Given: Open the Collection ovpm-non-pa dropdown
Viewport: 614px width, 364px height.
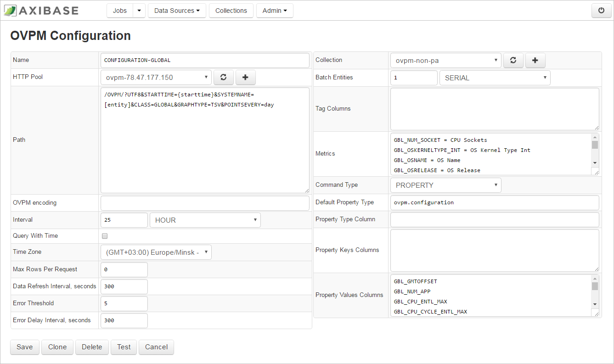Looking at the screenshot, I should click(446, 60).
